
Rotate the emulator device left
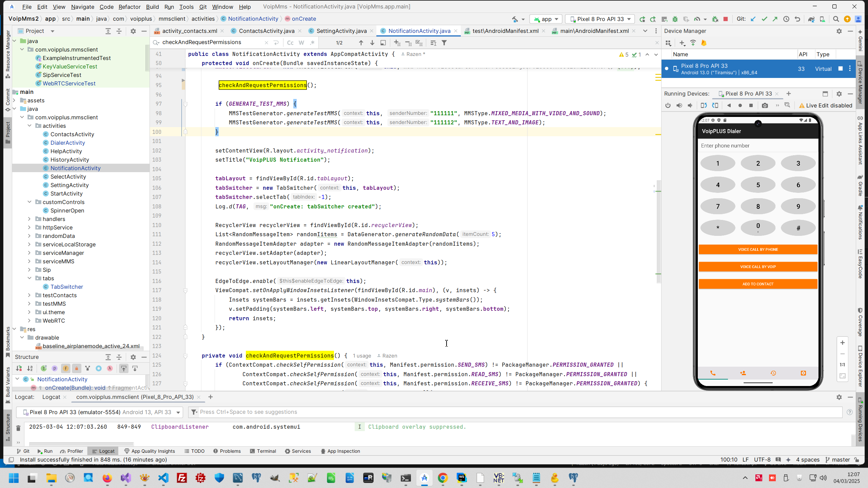tap(704, 106)
